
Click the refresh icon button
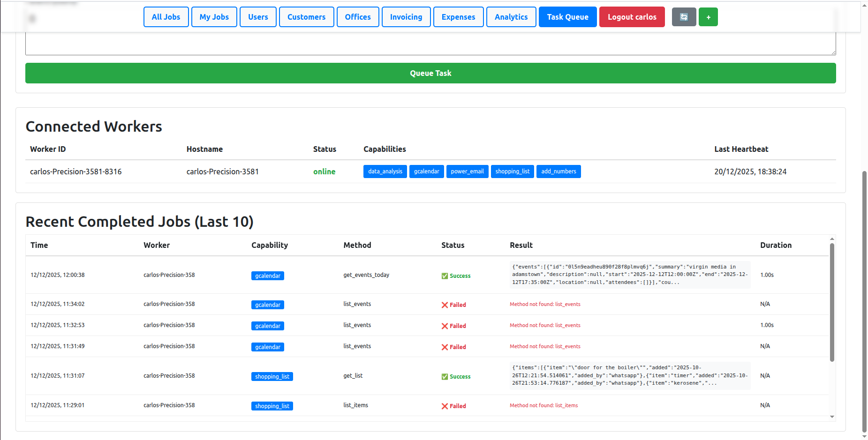point(684,17)
